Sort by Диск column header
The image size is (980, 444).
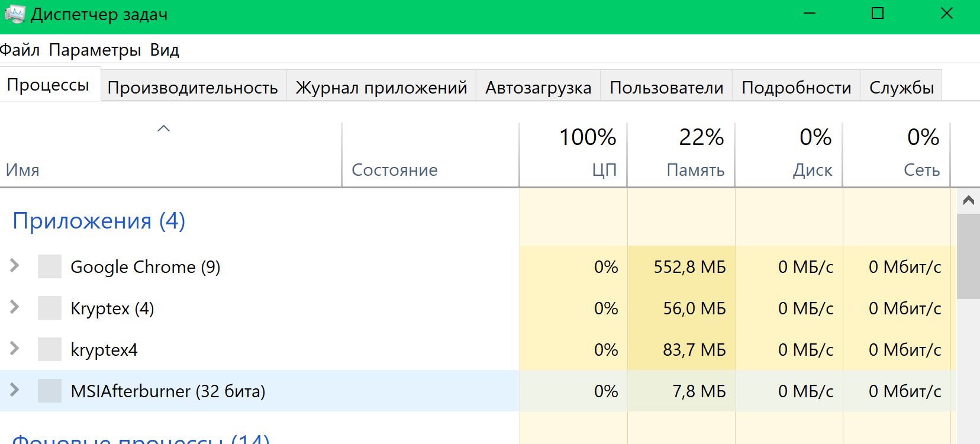(789, 155)
